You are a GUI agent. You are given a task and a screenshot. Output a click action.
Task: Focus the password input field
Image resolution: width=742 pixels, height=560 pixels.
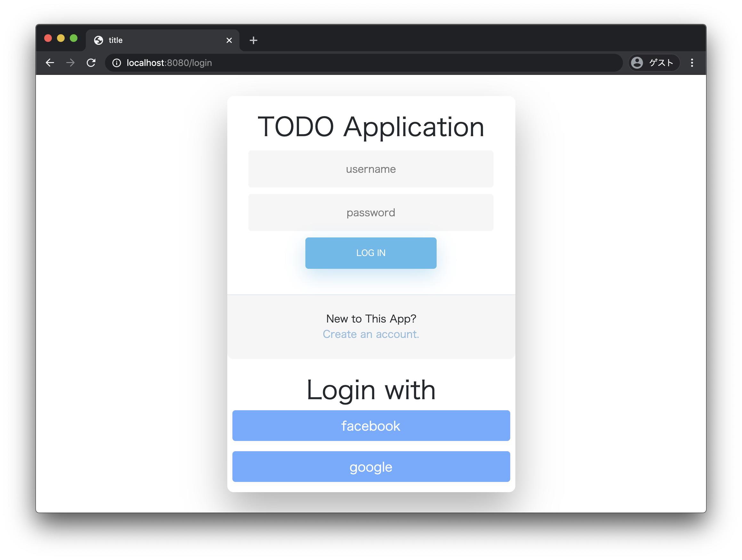371,212
